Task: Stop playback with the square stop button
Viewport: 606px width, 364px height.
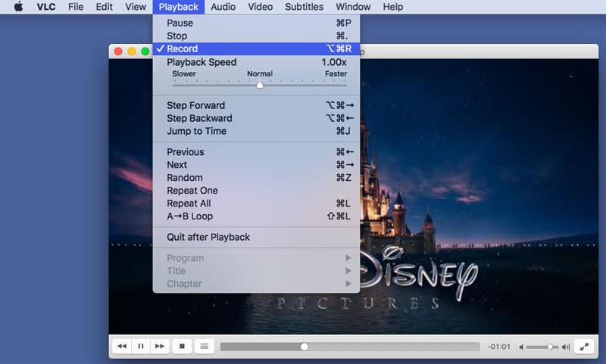Action: (182, 347)
